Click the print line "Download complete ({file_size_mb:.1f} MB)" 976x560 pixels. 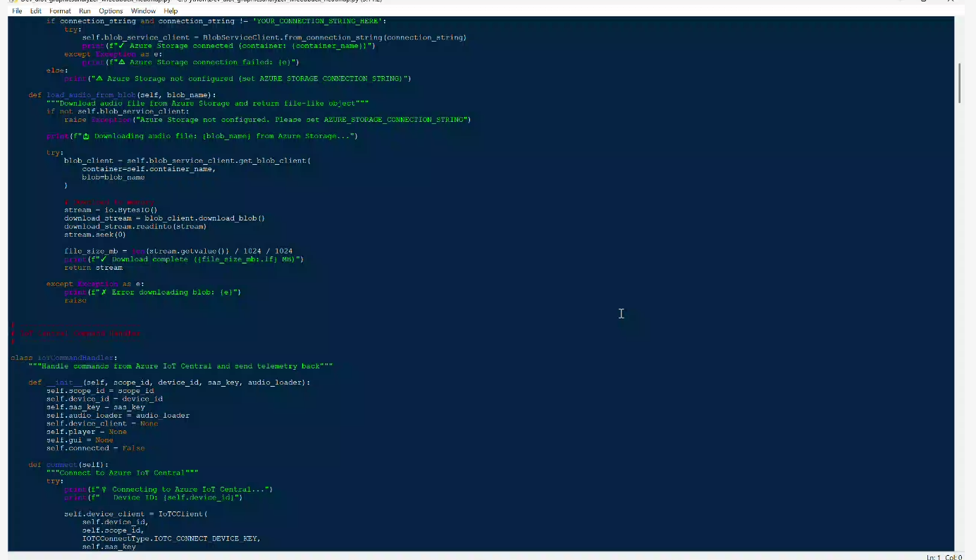tap(184, 259)
